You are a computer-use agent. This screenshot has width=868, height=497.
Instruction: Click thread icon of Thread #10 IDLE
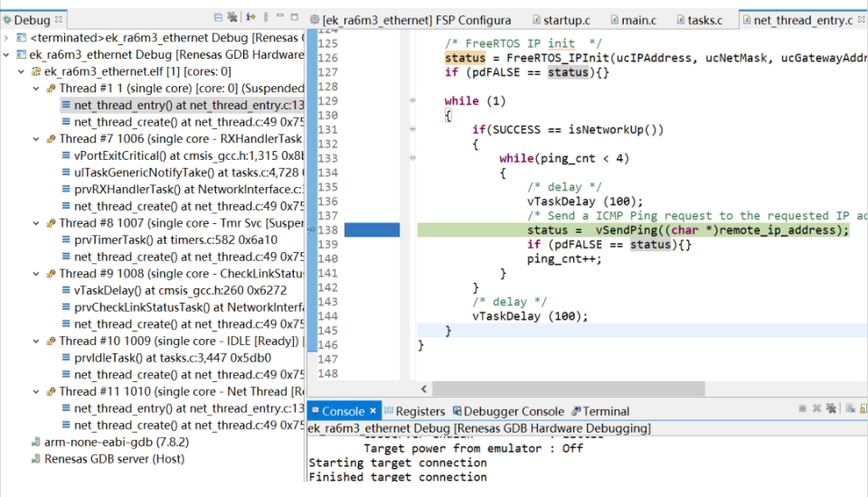51,341
